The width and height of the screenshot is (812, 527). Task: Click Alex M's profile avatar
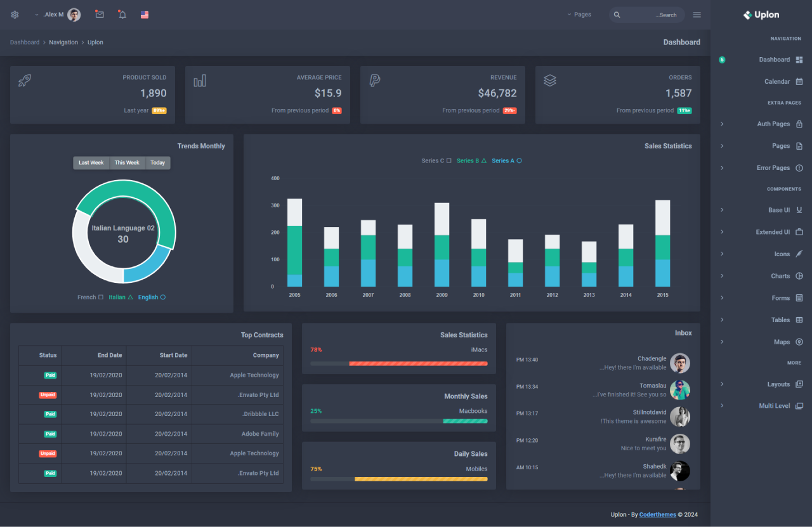(74, 15)
